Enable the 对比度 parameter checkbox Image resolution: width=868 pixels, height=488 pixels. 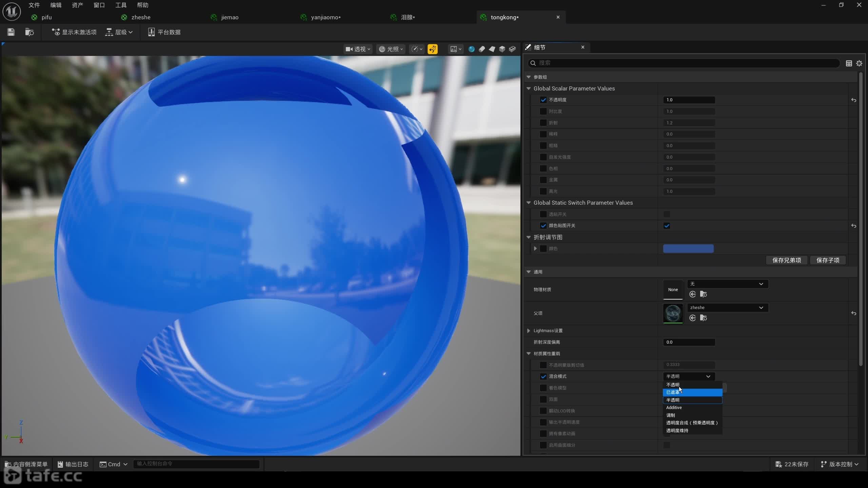pos(543,111)
